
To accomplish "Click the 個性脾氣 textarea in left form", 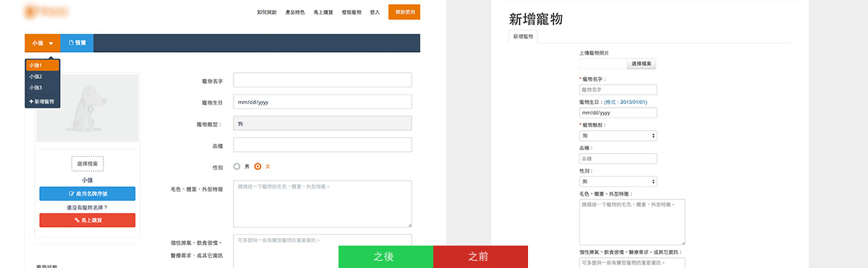I will pyautogui.click(x=323, y=251).
